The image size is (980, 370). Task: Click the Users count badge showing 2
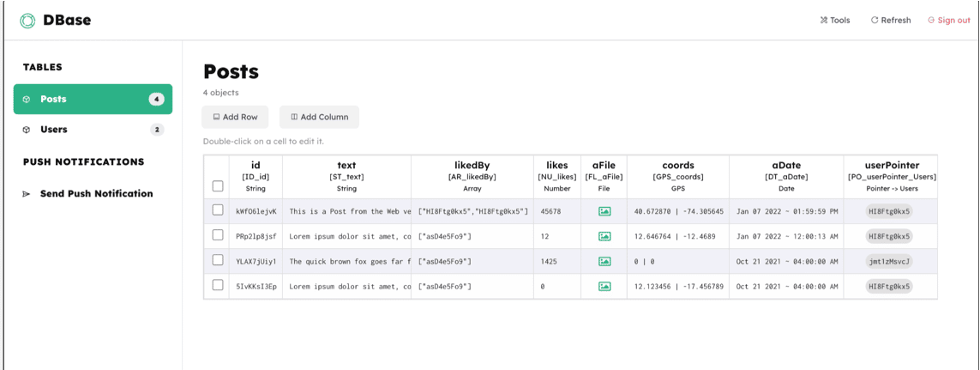click(x=156, y=130)
